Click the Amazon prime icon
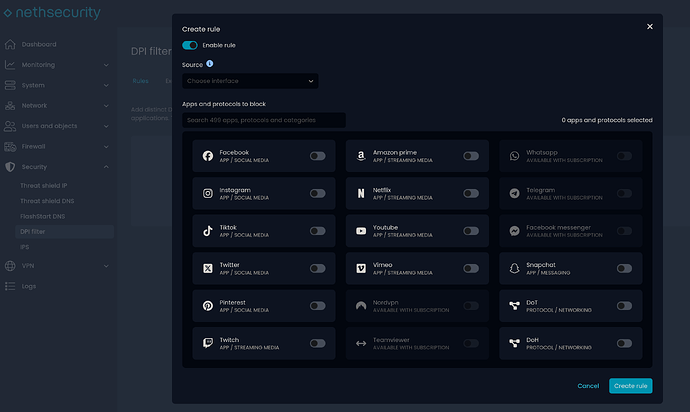This screenshot has height=412, width=690. [x=361, y=156]
